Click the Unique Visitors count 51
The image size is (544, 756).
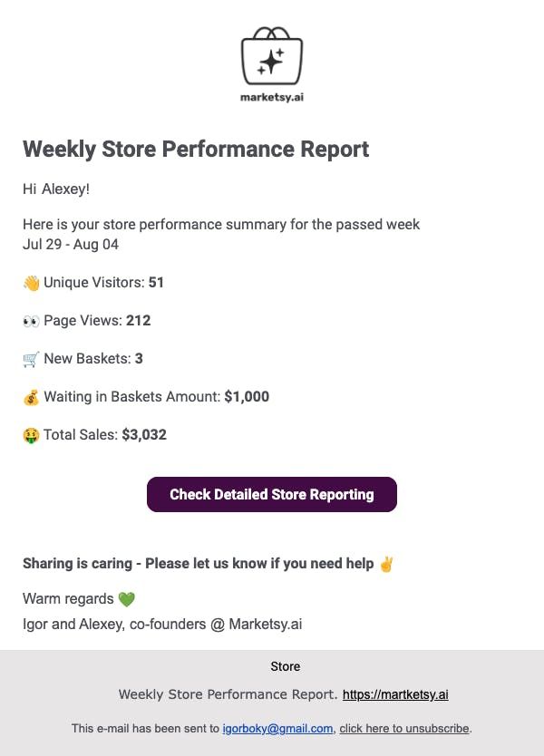(156, 283)
